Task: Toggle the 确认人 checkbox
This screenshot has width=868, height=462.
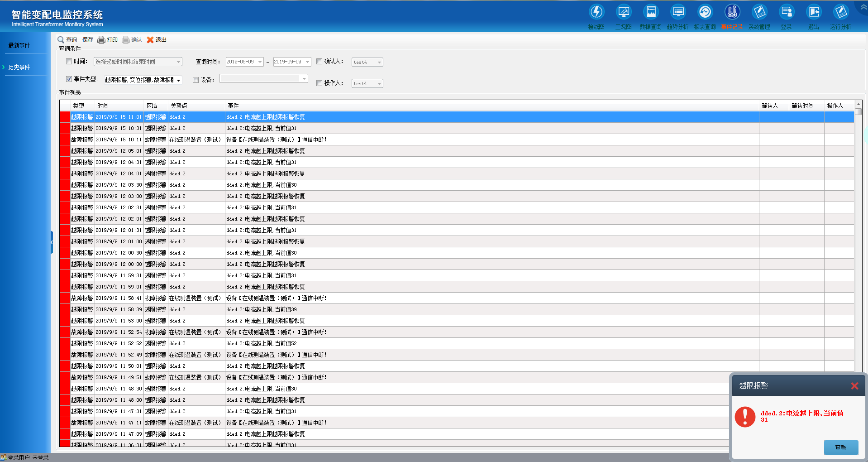Action: [x=320, y=62]
